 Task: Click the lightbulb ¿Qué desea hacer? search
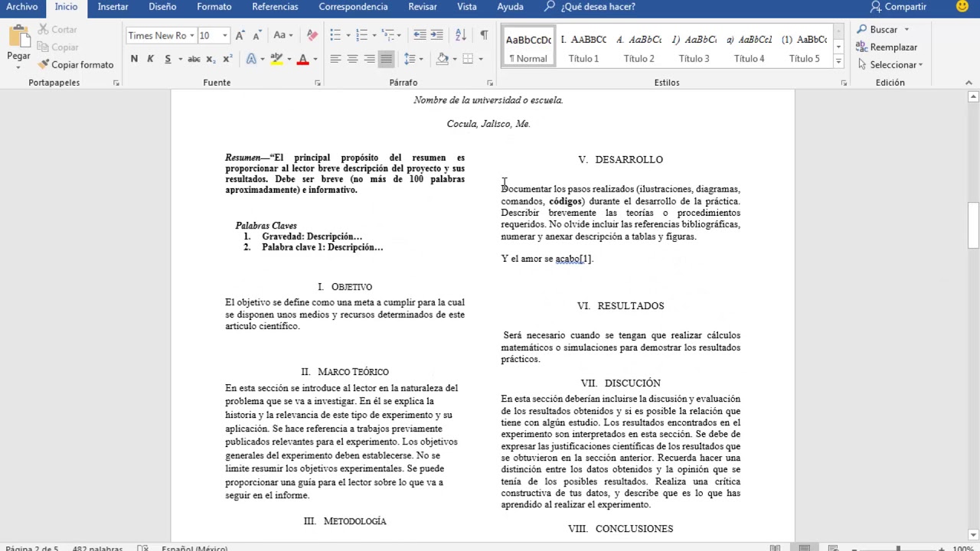[590, 7]
